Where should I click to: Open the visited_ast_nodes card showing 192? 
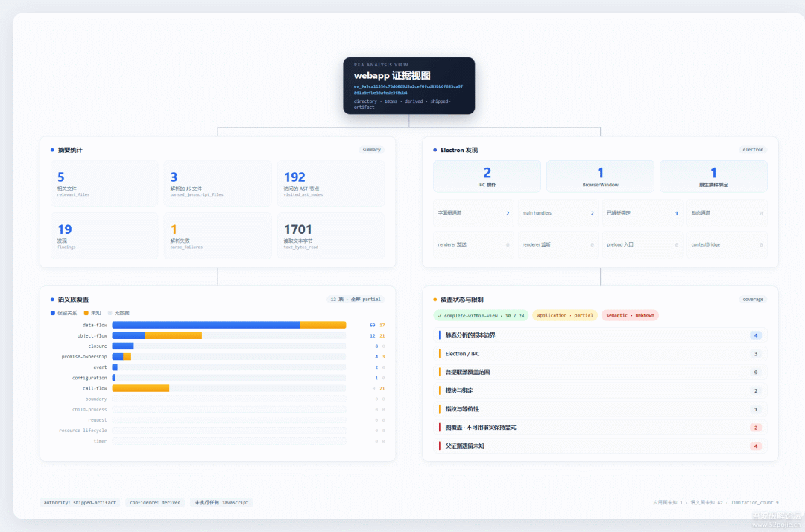point(331,183)
